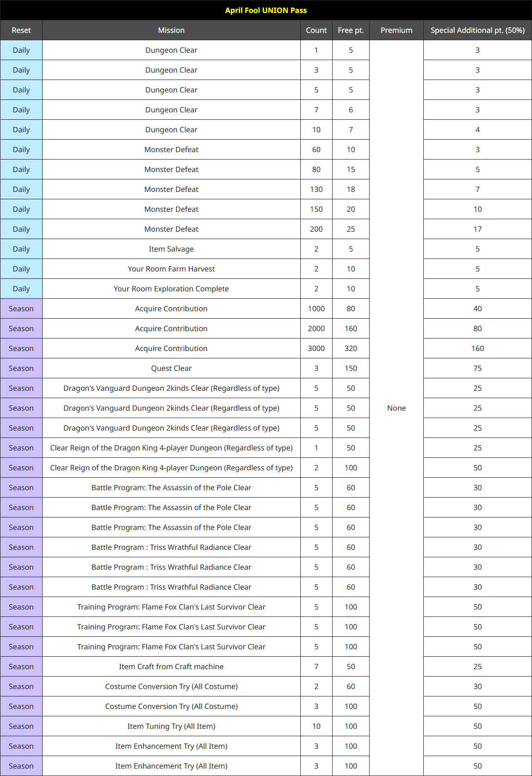Select the Reset column header
This screenshot has width=532, height=776.
tap(21, 30)
